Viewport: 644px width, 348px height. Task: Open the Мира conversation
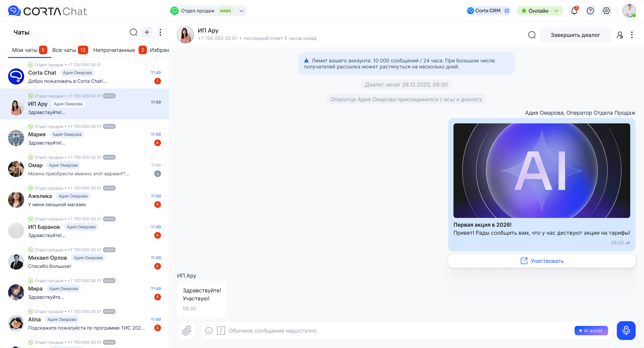point(85,289)
